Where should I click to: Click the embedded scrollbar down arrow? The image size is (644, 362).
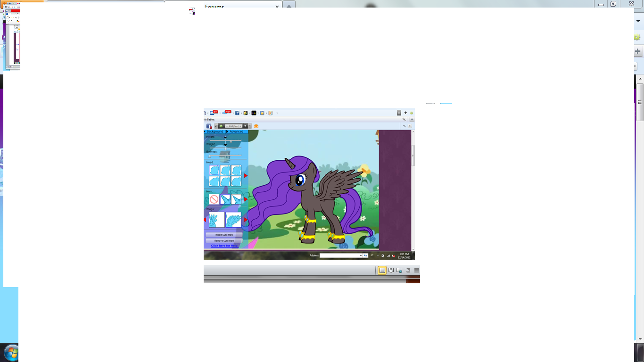[x=413, y=249]
